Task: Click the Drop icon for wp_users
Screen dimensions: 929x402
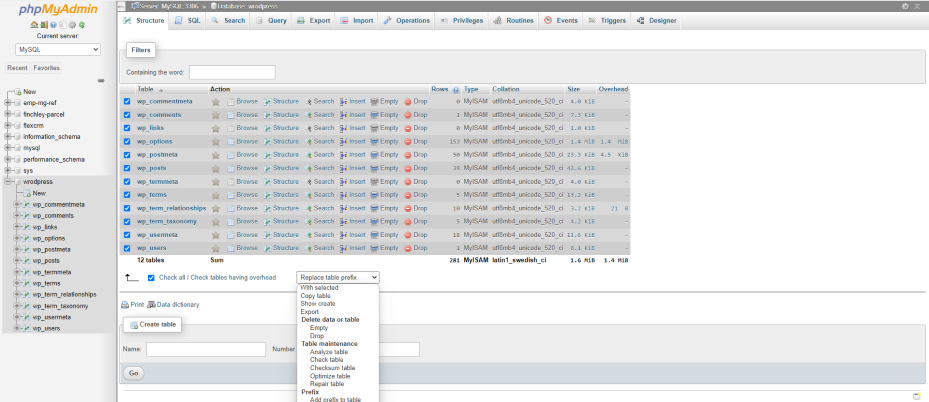Action: [x=408, y=248]
